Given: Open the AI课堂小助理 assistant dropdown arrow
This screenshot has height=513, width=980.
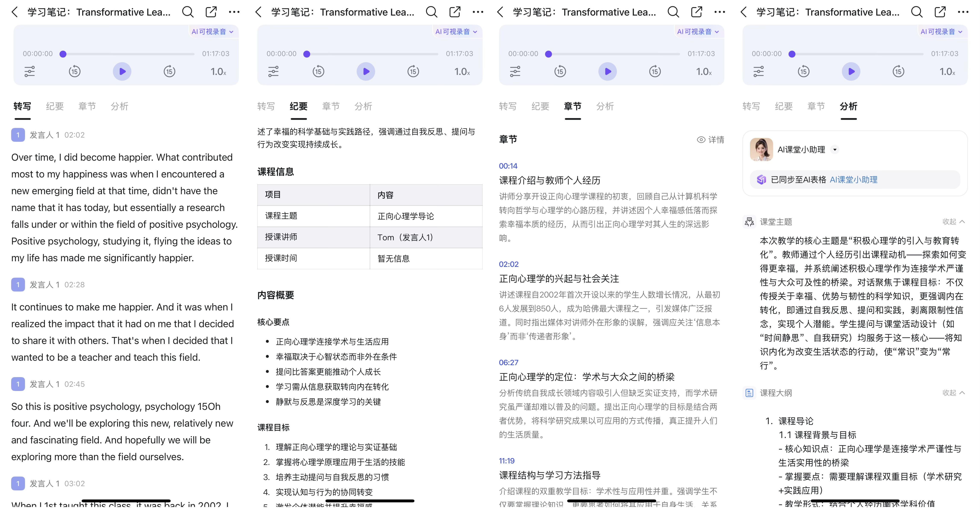Looking at the screenshot, I should (835, 150).
